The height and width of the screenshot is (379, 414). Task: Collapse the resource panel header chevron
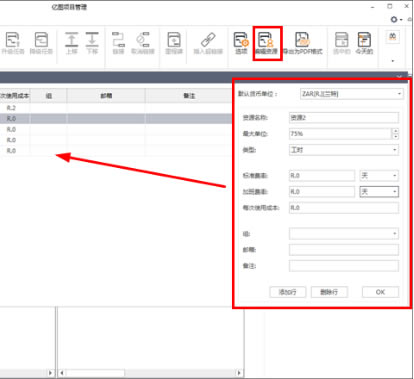(x=399, y=77)
